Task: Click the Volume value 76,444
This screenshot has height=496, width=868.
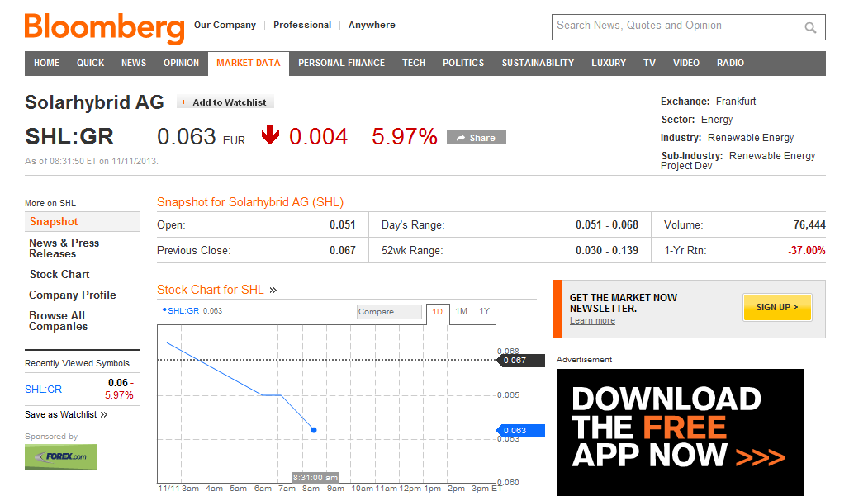Action: (809, 225)
